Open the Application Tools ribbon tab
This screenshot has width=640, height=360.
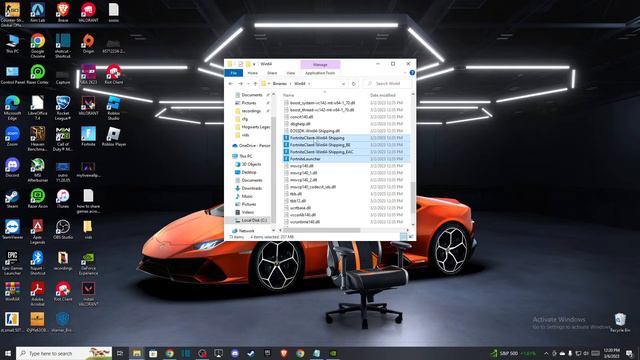(320, 73)
